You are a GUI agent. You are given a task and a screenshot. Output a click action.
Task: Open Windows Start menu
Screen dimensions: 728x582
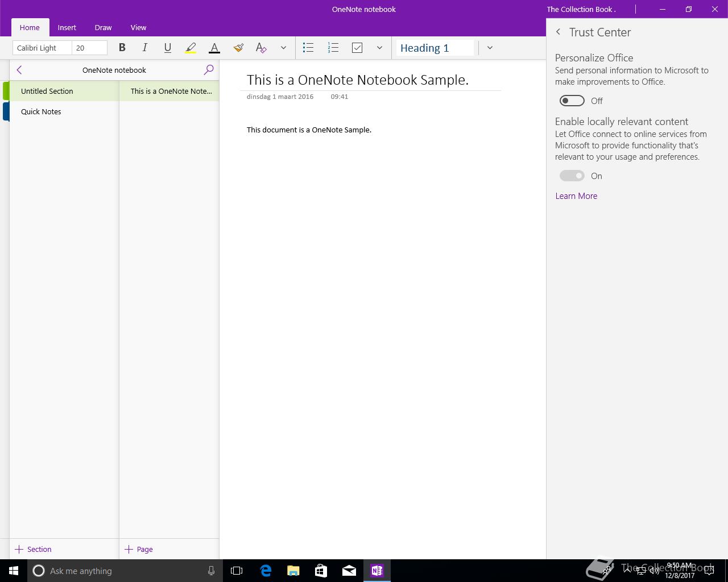tap(14, 571)
